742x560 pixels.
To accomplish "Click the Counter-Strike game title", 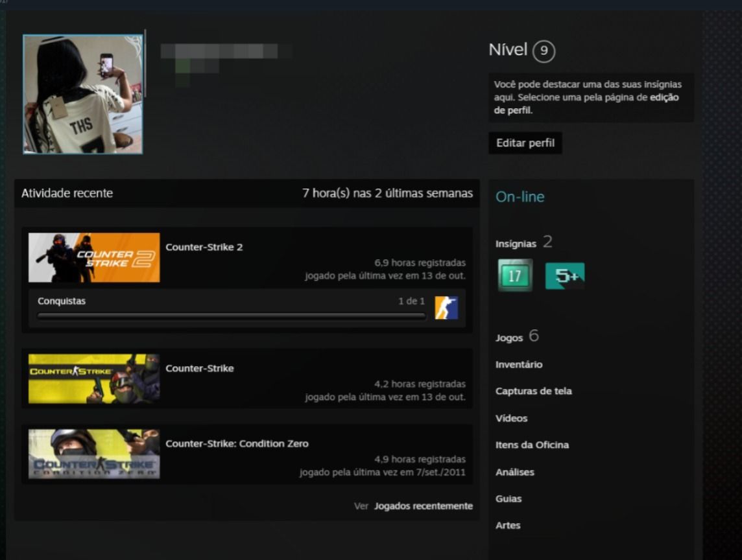I will pos(200,368).
